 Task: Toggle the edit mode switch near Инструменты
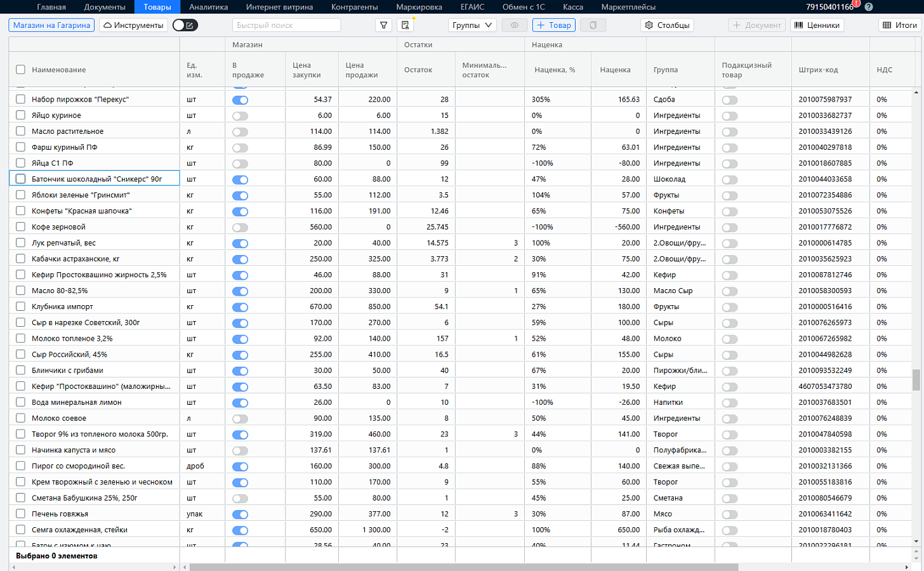[x=185, y=25]
